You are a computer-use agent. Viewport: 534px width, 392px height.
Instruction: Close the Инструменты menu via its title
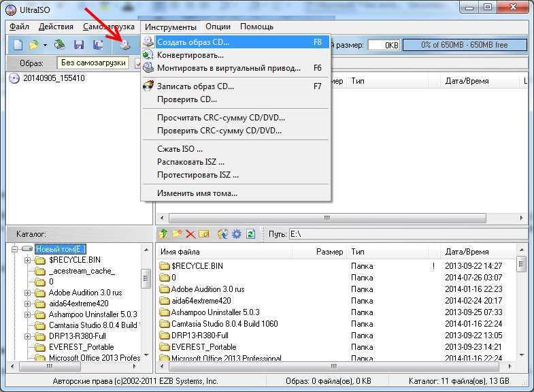(171, 27)
